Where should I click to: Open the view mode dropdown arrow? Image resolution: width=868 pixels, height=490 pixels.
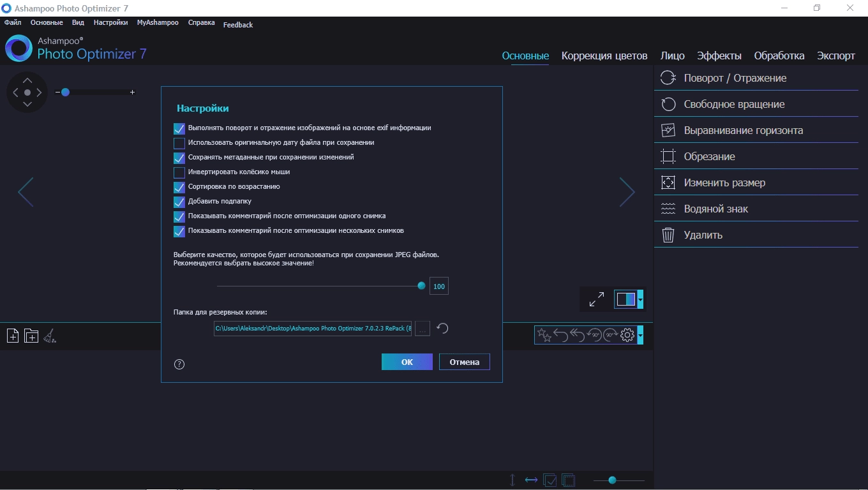click(640, 299)
